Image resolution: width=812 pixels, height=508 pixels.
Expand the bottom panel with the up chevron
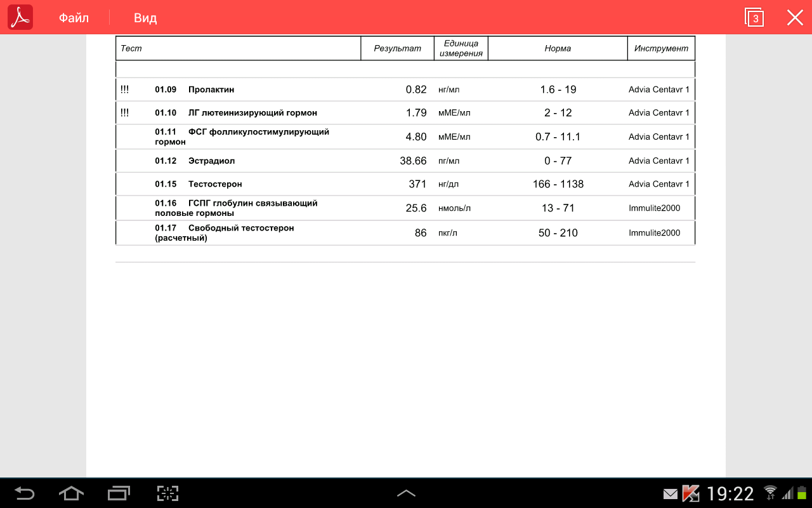pyautogui.click(x=406, y=493)
